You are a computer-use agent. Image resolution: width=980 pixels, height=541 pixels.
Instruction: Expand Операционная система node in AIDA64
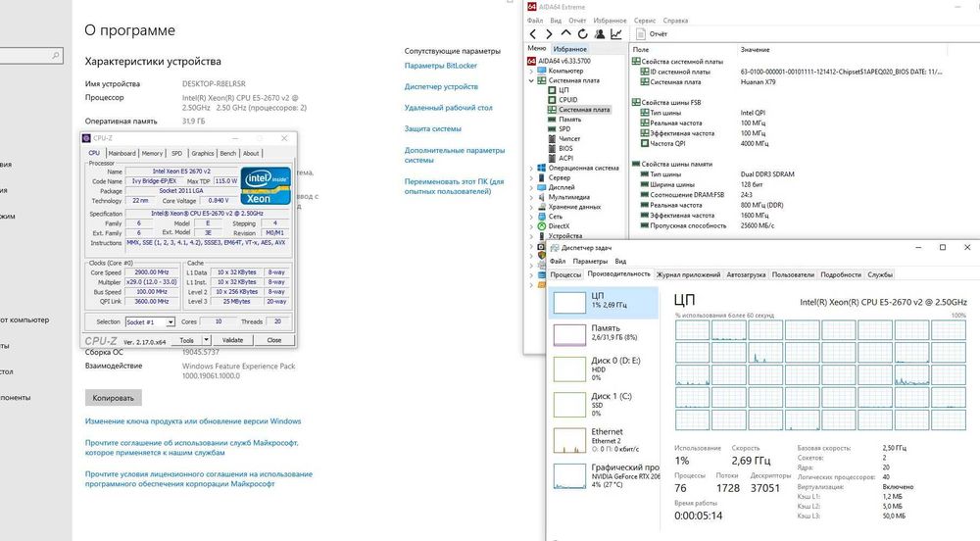[531, 168]
